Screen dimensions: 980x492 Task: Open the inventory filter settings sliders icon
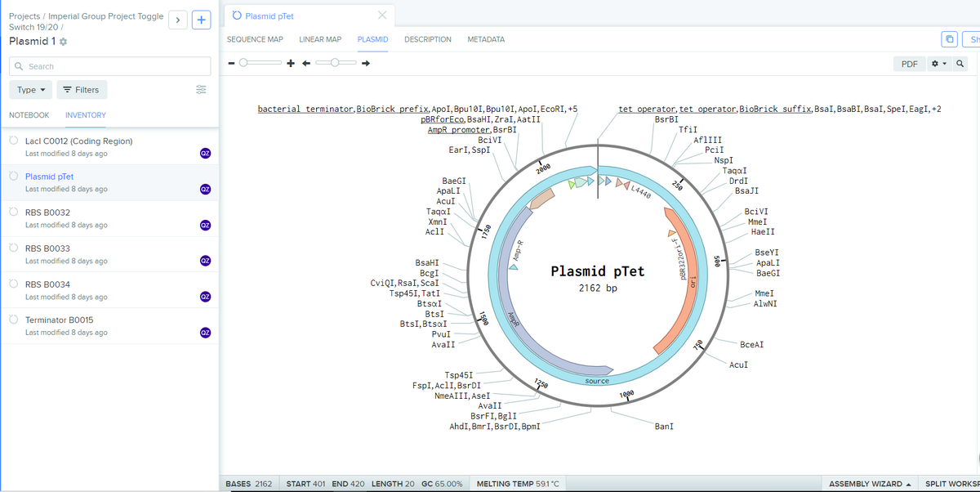pyautogui.click(x=201, y=90)
